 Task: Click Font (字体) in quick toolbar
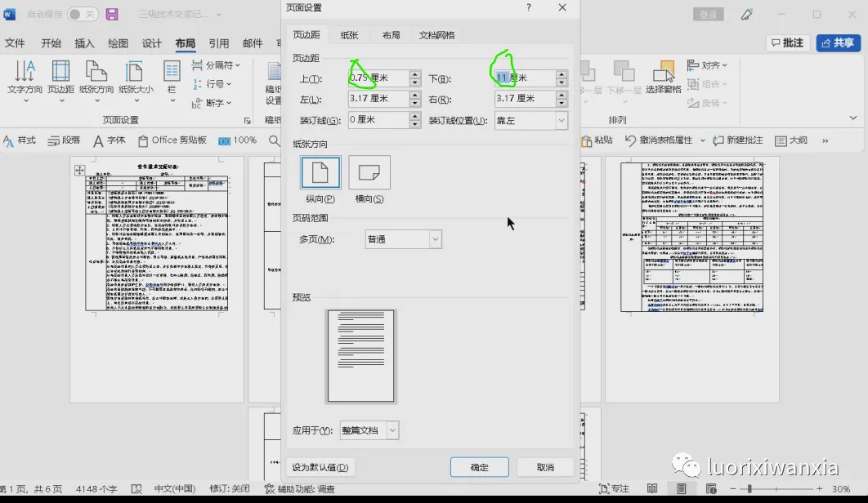(109, 140)
